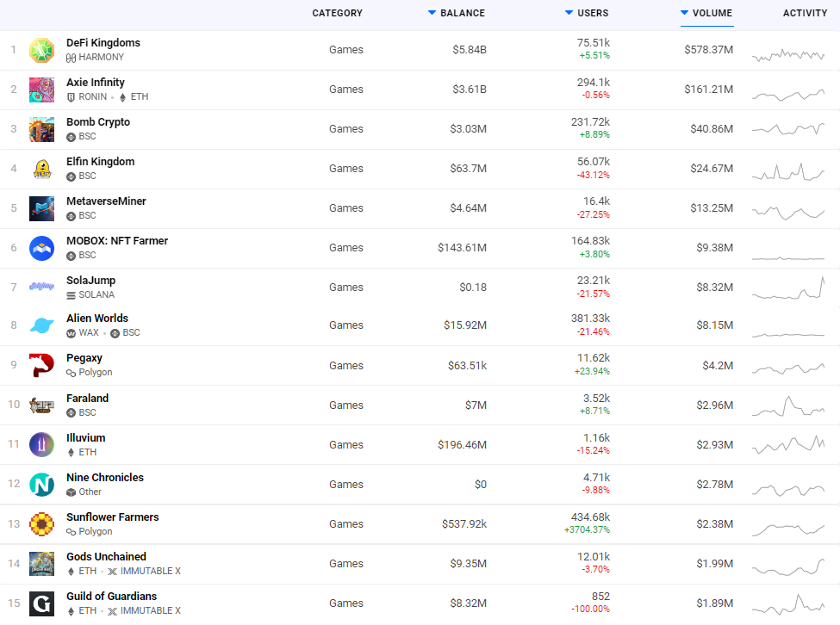
Task: Click the ETH icon in Axie Infinity row
Action: pyautogui.click(x=122, y=97)
